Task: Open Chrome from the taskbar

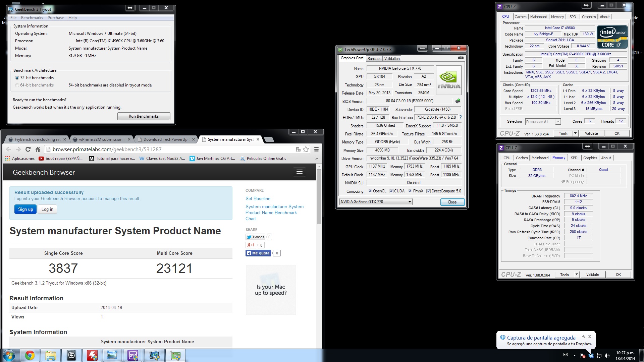Action: (30, 355)
